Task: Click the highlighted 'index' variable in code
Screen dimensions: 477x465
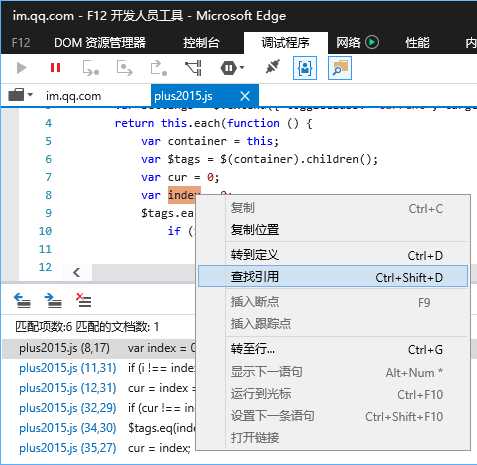Action: pyautogui.click(x=184, y=195)
